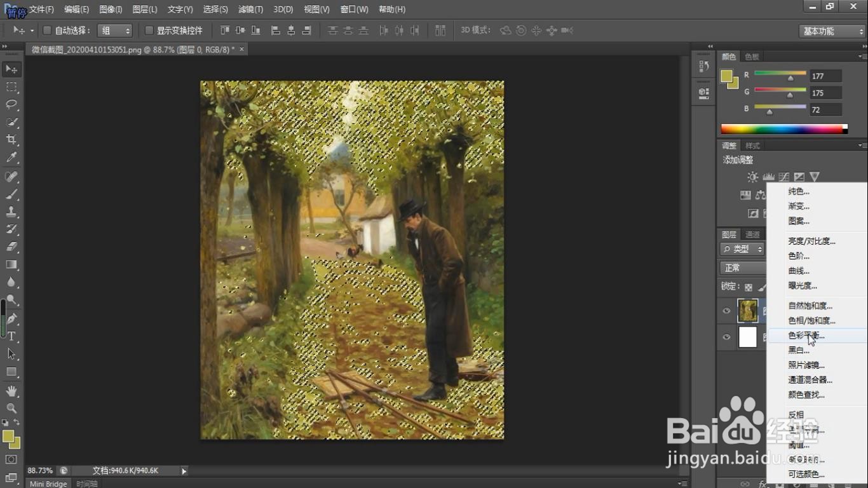Select the Pen tool

(11, 319)
